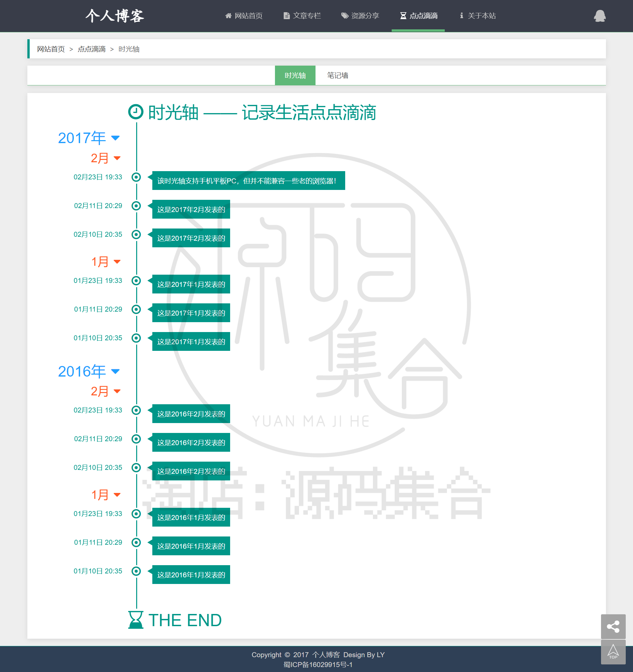Click the 个人博客 site logo

(115, 16)
